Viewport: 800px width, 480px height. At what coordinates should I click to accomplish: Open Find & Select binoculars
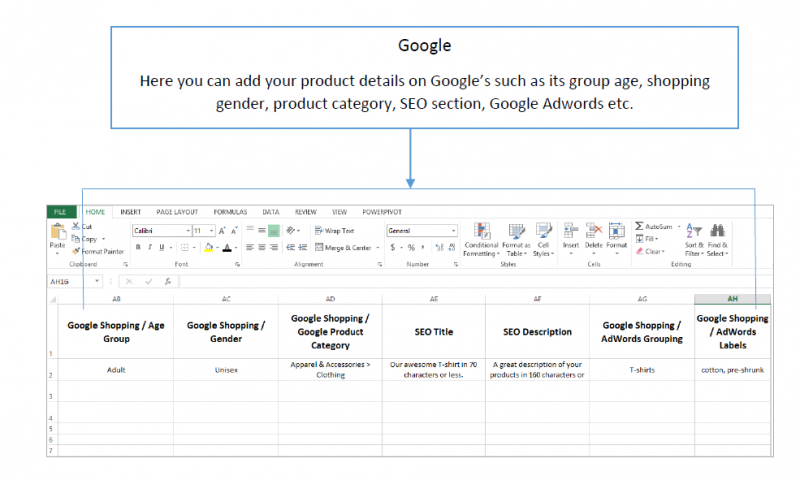coord(717,239)
